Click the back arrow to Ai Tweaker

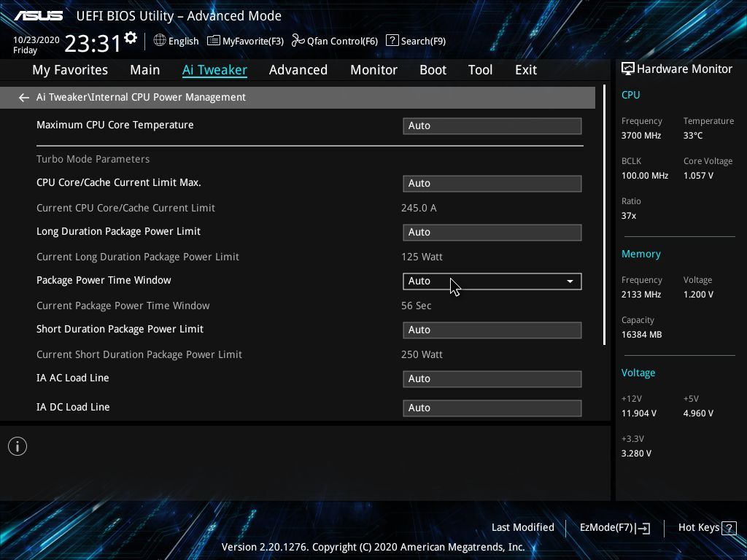point(24,98)
